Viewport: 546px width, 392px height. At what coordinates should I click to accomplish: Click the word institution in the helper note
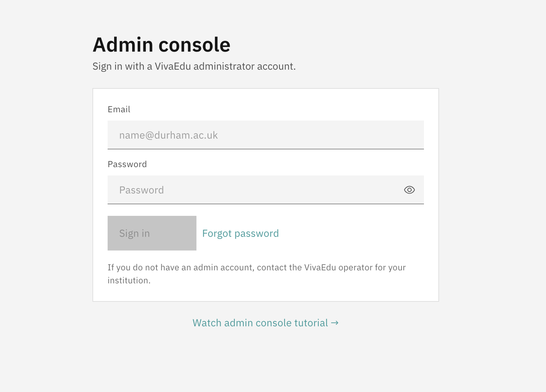pos(128,280)
